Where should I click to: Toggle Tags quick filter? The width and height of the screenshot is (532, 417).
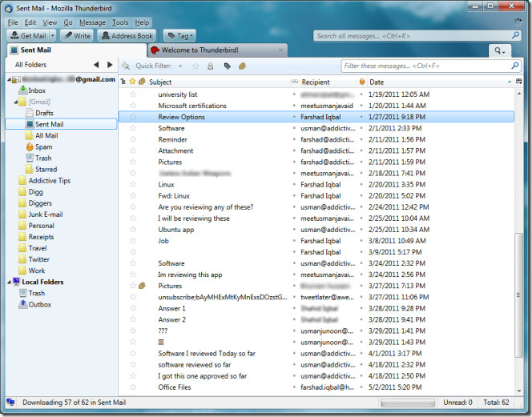coord(228,66)
